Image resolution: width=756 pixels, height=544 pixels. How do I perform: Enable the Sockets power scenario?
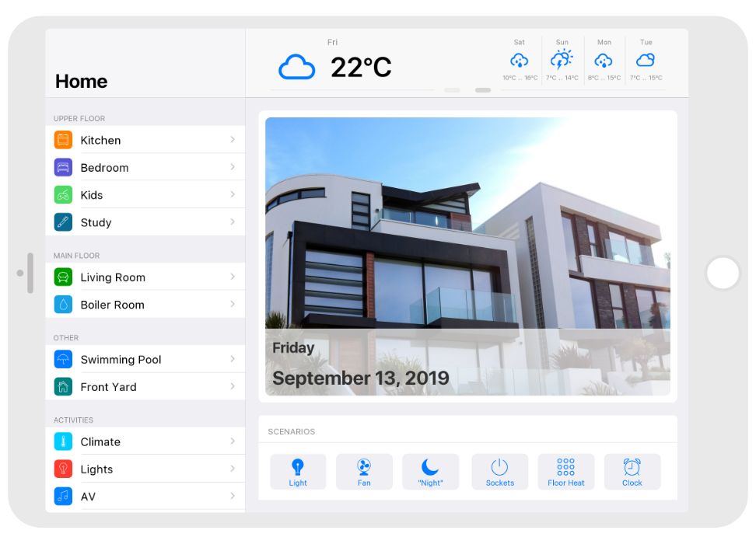point(499,472)
